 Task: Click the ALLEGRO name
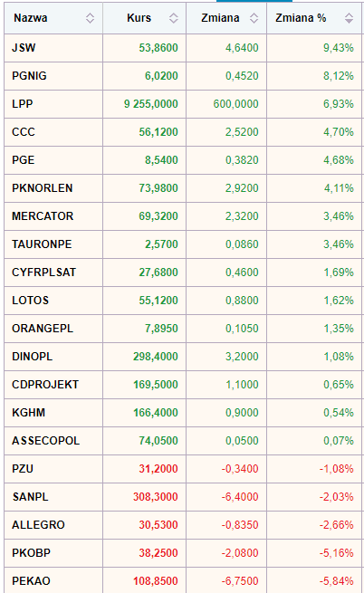tap(38, 524)
